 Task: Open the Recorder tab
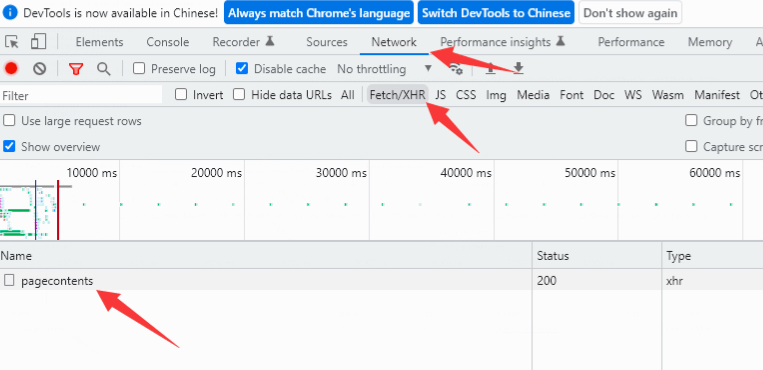(x=236, y=42)
